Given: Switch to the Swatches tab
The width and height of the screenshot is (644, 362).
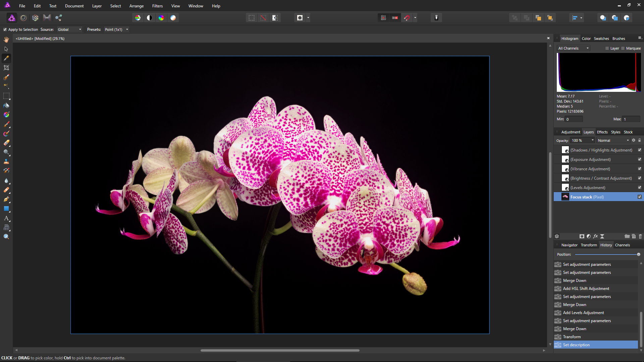Looking at the screenshot, I should 601,39.
